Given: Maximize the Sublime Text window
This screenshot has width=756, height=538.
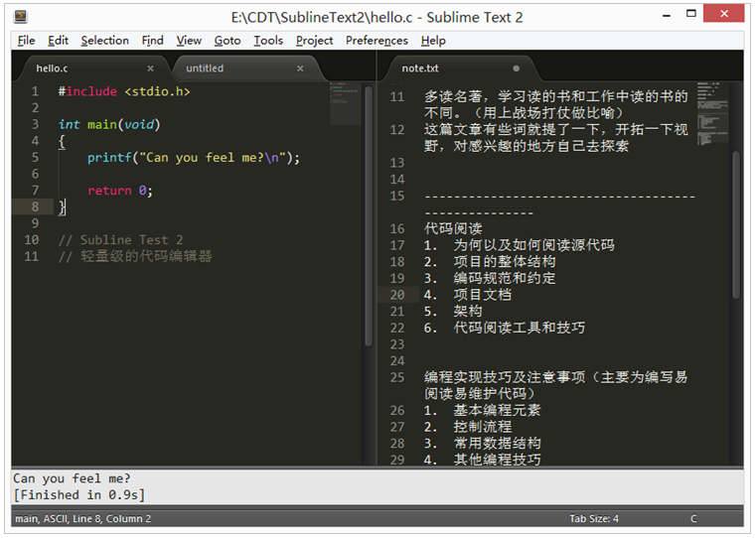Looking at the screenshot, I should 690,14.
